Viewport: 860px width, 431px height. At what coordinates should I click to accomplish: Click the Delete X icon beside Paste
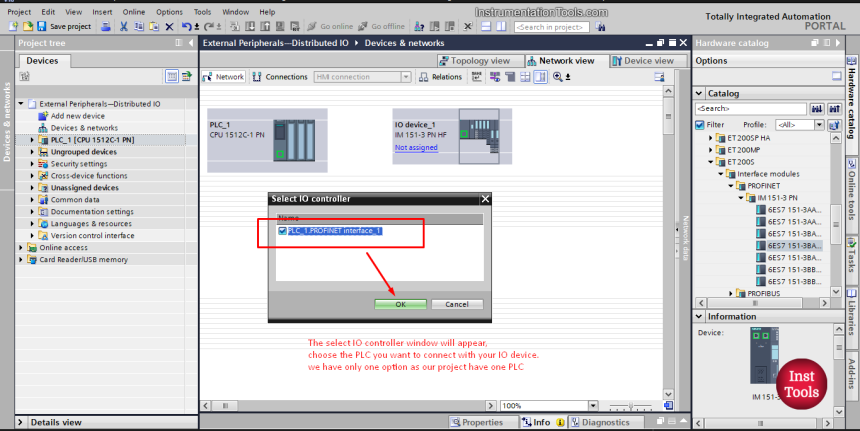point(169,26)
